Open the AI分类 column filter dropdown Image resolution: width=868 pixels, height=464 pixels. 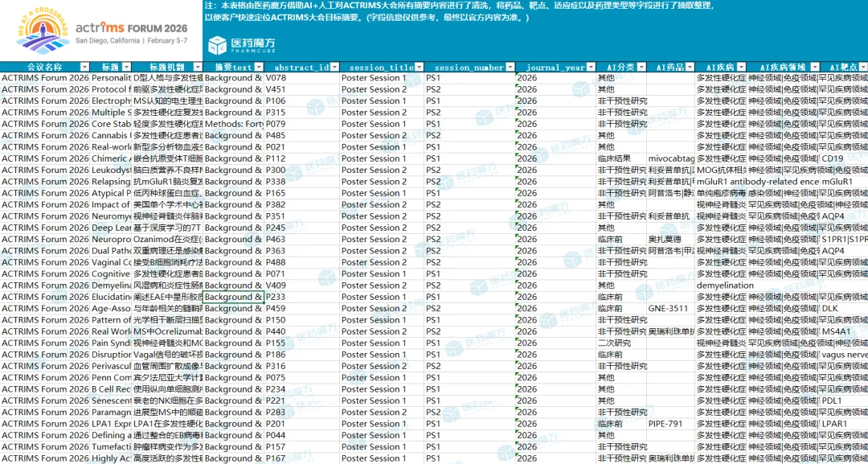click(641, 67)
